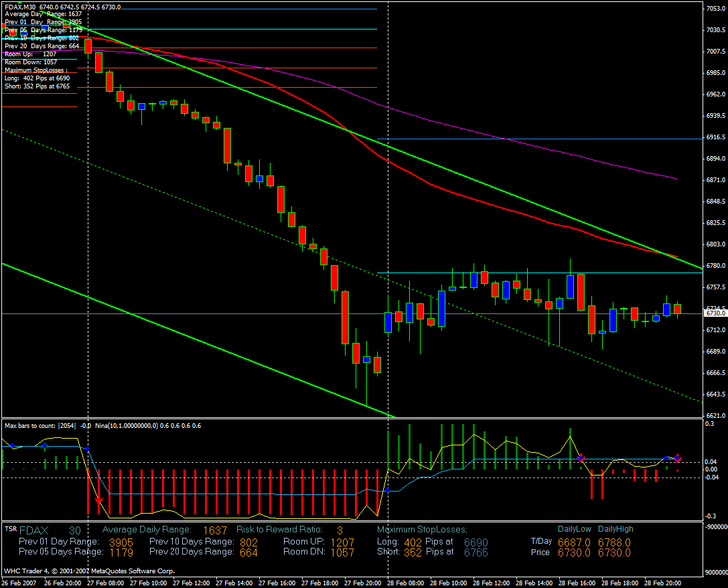Click the TSR label in bottom panel

point(11,529)
